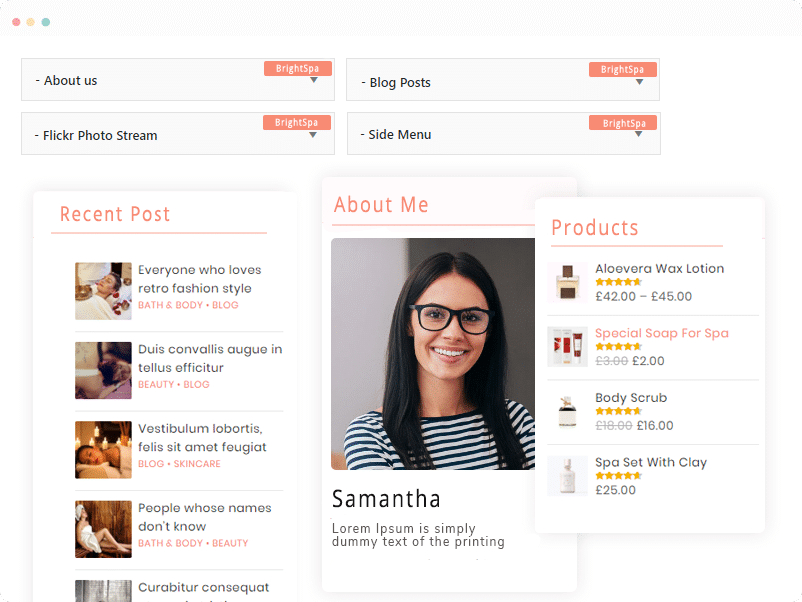Open People whose names don't know post
The height and width of the screenshot is (602, 802).
(x=205, y=517)
